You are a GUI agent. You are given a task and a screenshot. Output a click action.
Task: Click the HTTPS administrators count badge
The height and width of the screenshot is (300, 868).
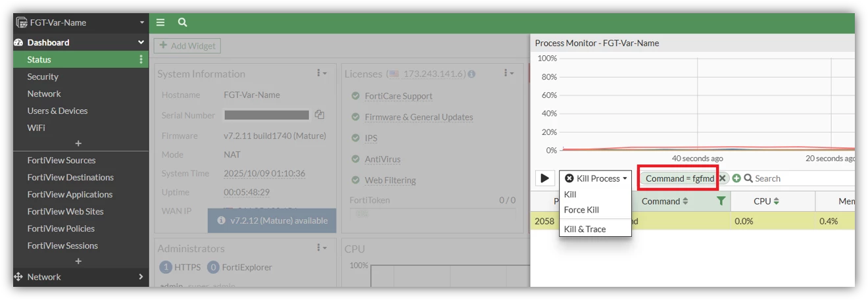[x=165, y=267]
